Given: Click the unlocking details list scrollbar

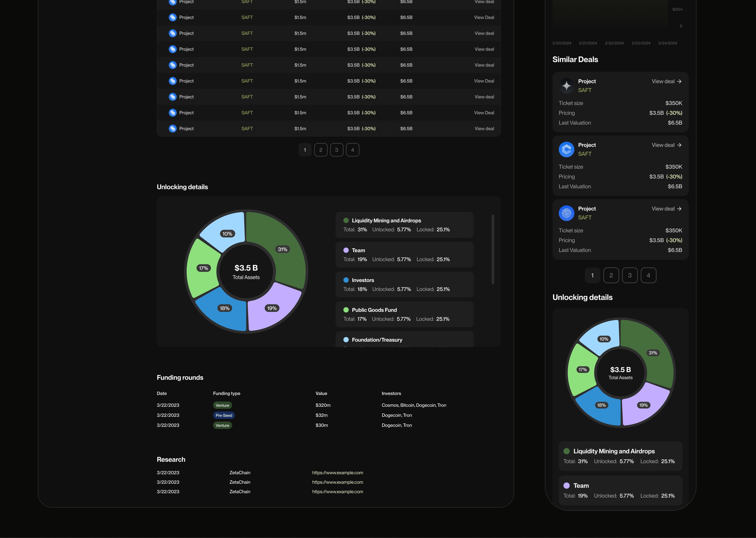Looking at the screenshot, I should click(493, 249).
